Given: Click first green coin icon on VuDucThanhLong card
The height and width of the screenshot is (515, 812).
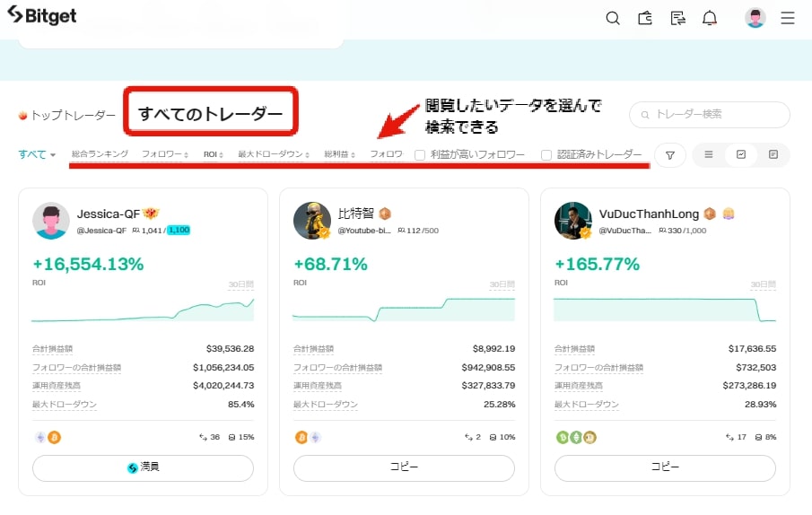Looking at the screenshot, I should coord(563,437).
